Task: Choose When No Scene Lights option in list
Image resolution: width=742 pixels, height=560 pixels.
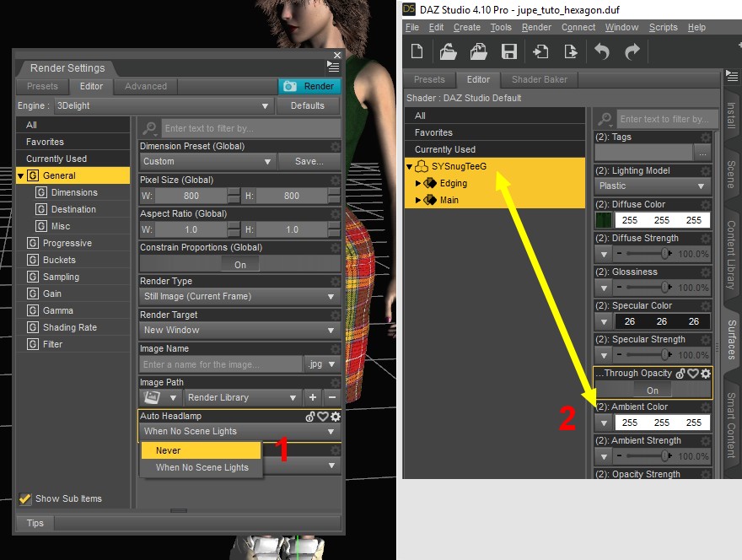Action: [x=202, y=468]
